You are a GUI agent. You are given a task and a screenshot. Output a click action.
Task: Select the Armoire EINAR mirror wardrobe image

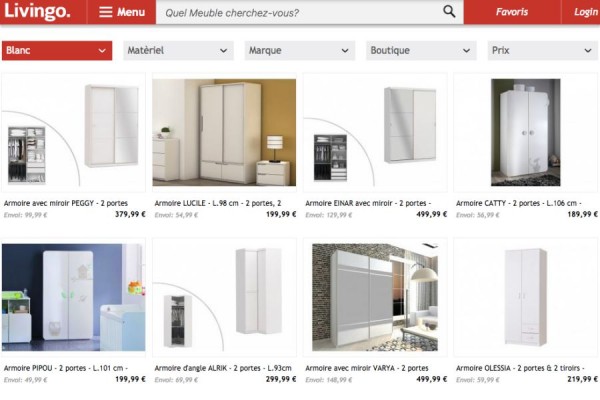pyautogui.click(x=375, y=131)
